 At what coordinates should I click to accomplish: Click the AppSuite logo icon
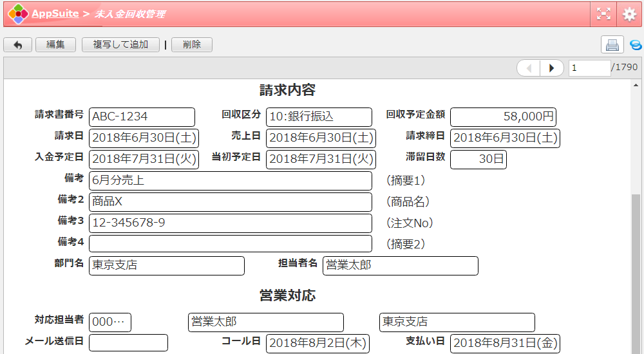[18, 14]
